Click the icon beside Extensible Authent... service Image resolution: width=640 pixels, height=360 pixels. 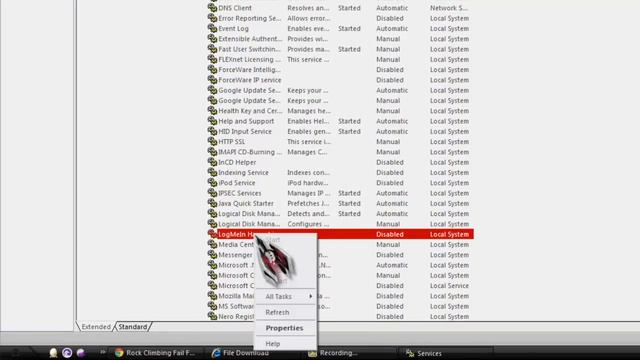pyautogui.click(x=212, y=38)
